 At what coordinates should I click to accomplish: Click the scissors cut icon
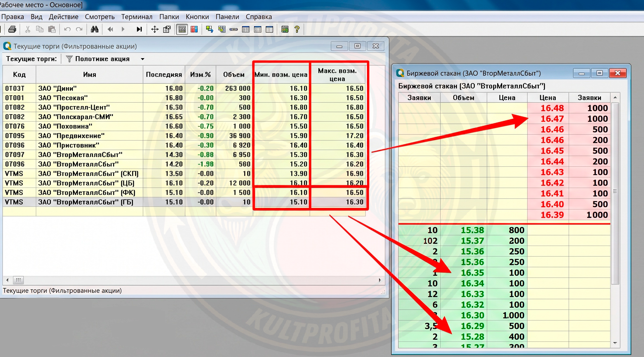pos(28,29)
